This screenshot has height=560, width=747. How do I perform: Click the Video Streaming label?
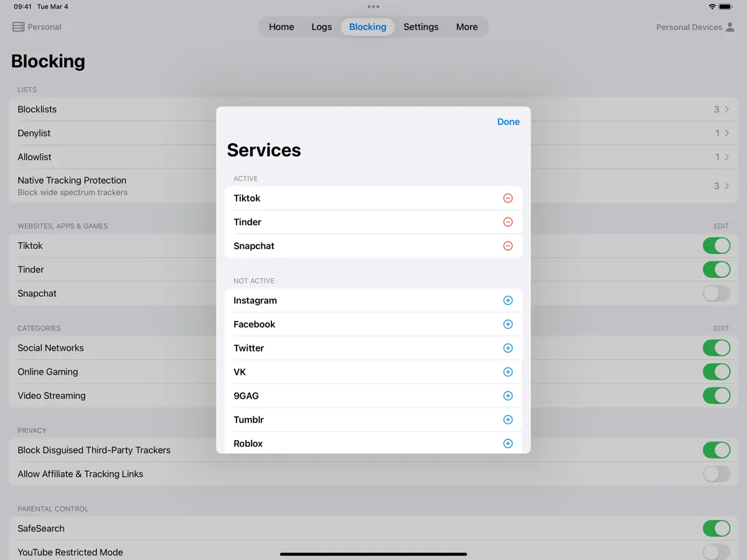click(52, 396)
